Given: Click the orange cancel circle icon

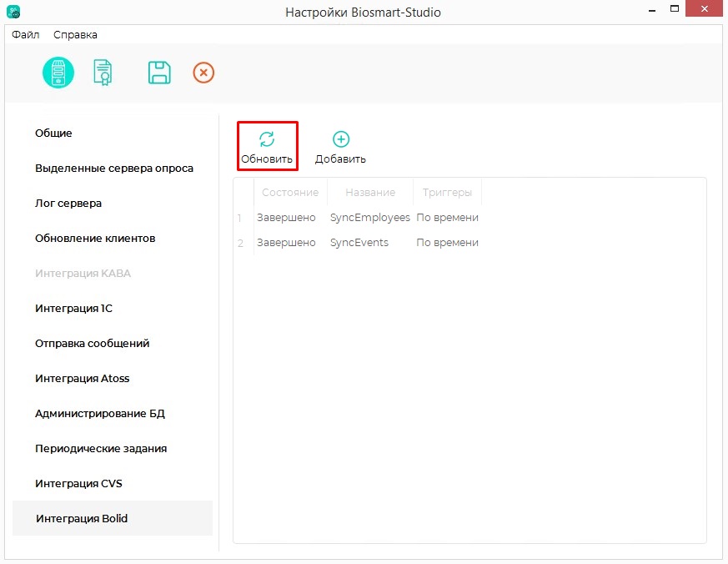Looking at the screenshot, I should point(203,73).
